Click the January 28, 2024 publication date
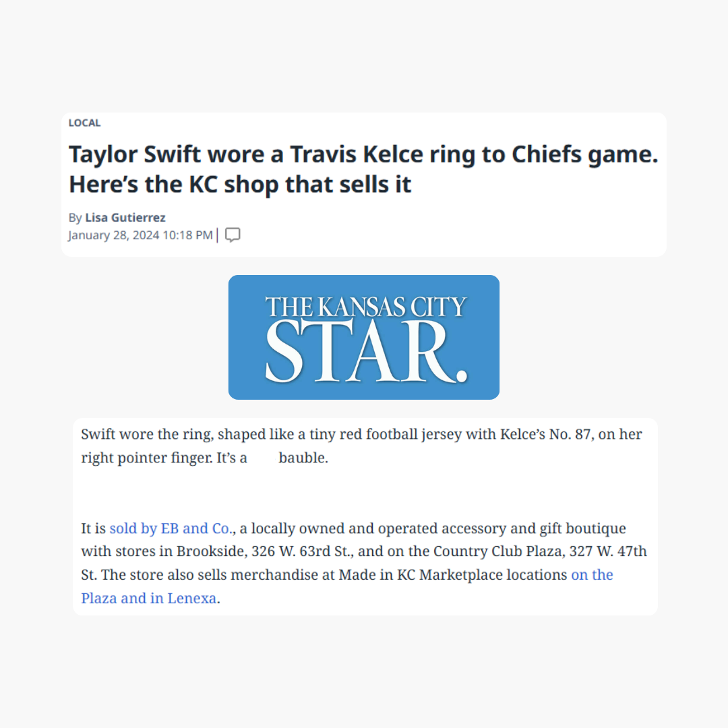The height and width of the screenshot is (728, 728). (114, 235)
